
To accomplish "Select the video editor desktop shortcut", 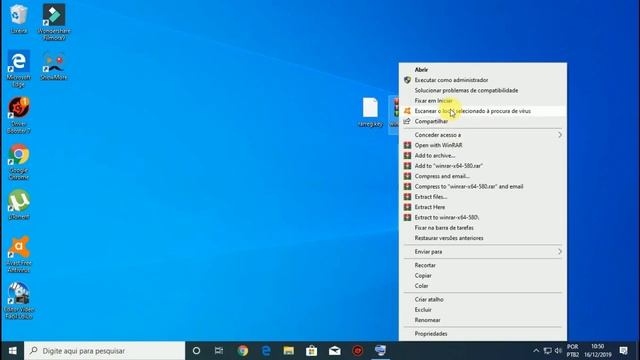I will (x=19, y=300).
